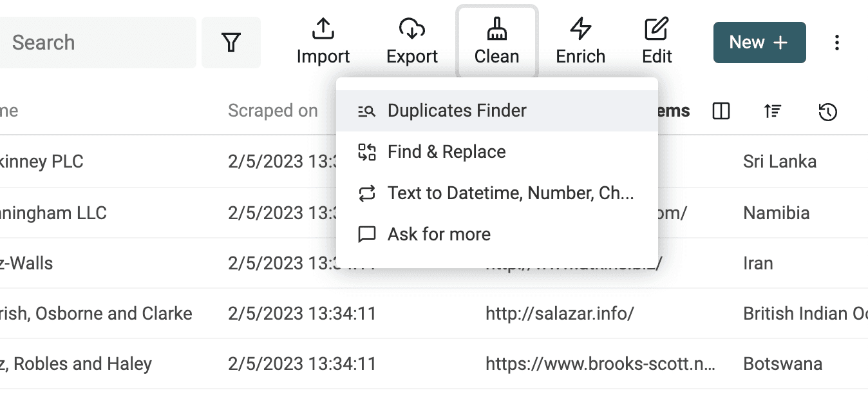Click the filter funnel icon
Image resolution: width=868 pixels, height=397 pixels.
231,43
